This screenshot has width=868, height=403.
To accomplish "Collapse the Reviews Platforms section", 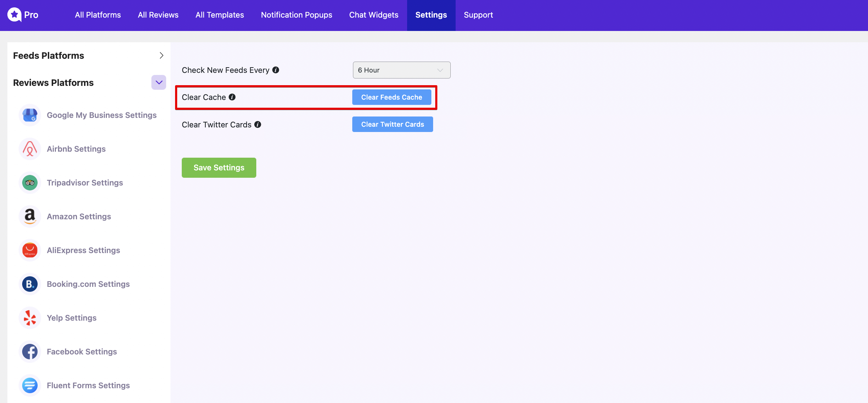I will 158,82.
